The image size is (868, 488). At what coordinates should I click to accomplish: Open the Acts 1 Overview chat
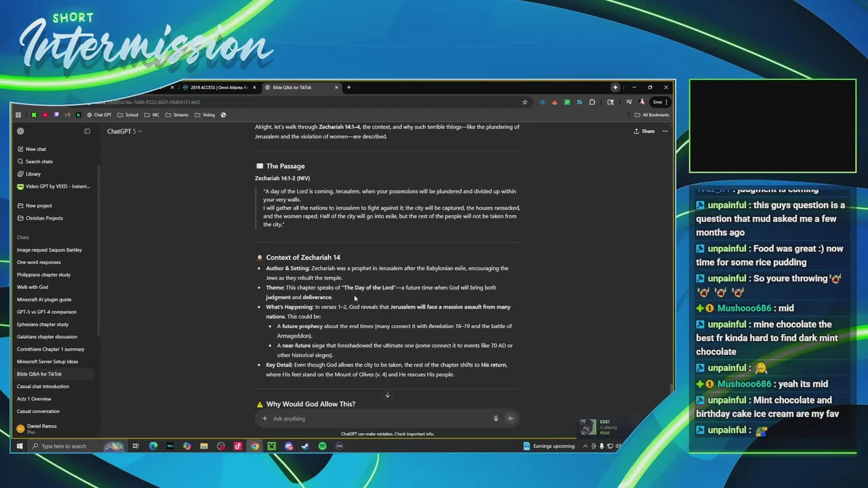point(34,399)
